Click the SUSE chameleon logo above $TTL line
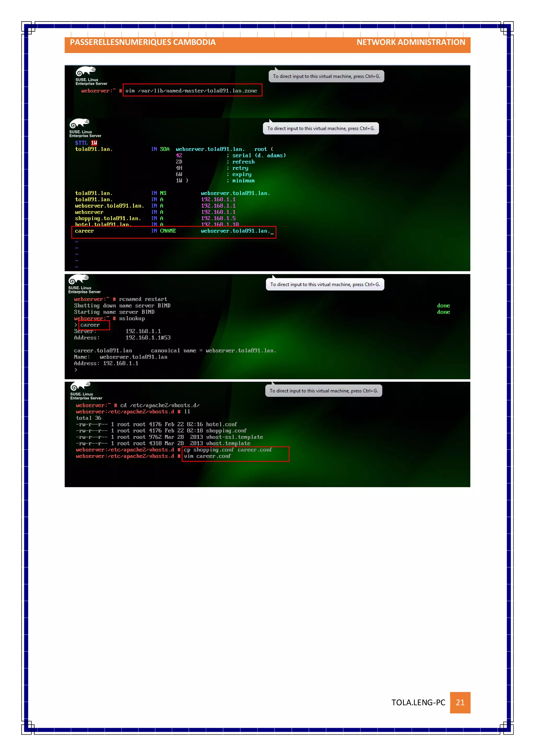This screenshot has width=535, height=756. tap(79, 123)
